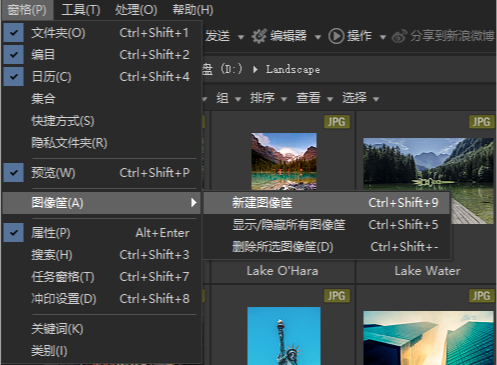Open the 编辑器 dropdown arrow
Viewport: 497px width, 365px height.
318,37
